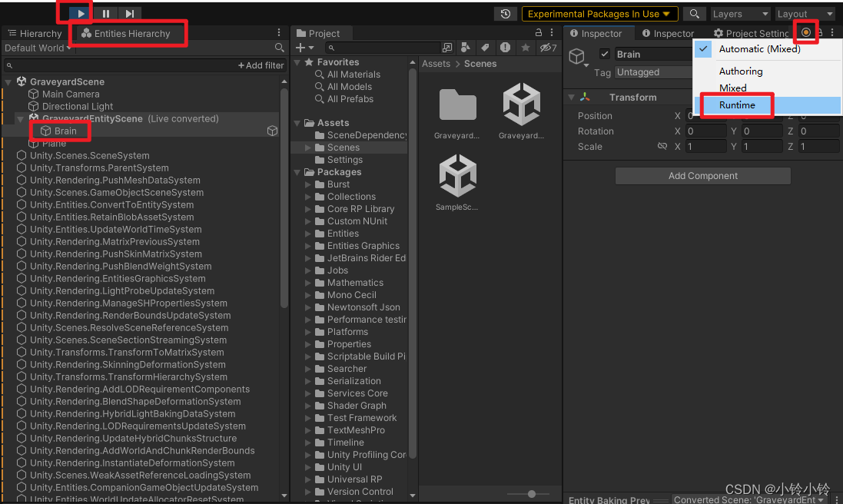Open the Project Settings tab
The image size is (843, 504).
(751, 33)
